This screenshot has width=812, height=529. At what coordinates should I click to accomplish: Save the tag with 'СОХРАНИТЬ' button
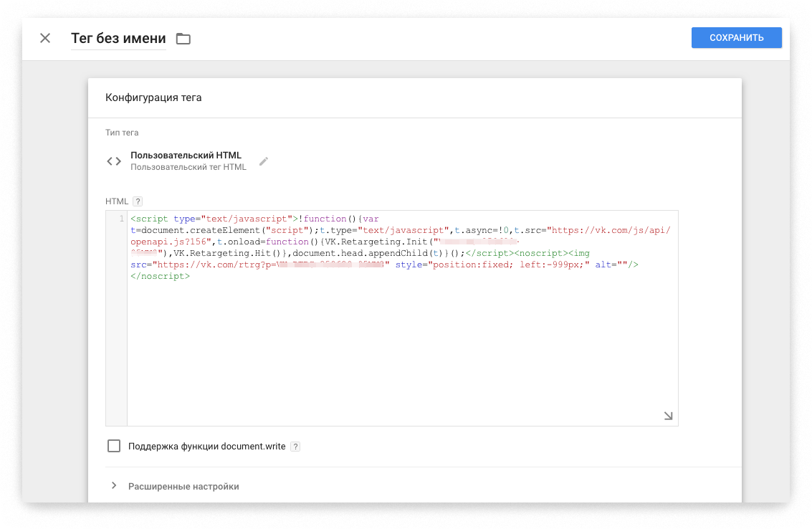pos(737,38)
